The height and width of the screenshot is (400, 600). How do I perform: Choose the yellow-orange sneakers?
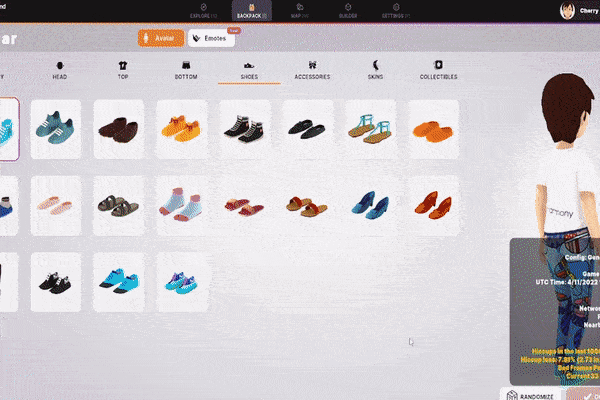point(182,129)
